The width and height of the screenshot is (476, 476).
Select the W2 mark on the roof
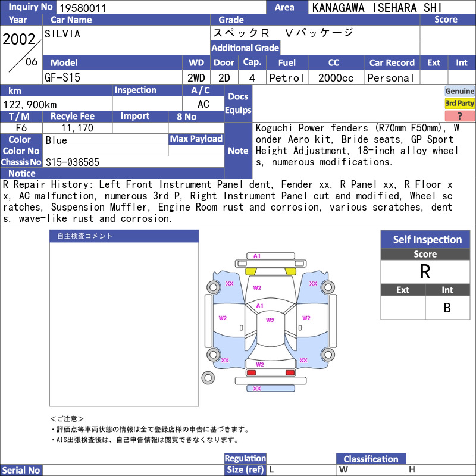point(270,320)
